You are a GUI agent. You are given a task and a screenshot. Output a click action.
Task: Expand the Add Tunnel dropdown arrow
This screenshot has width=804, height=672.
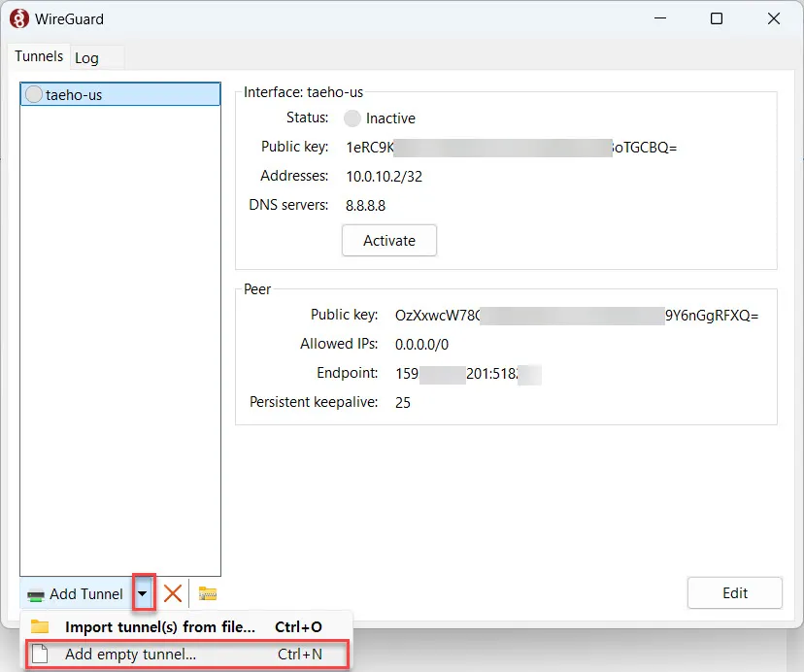click(143, 593)
